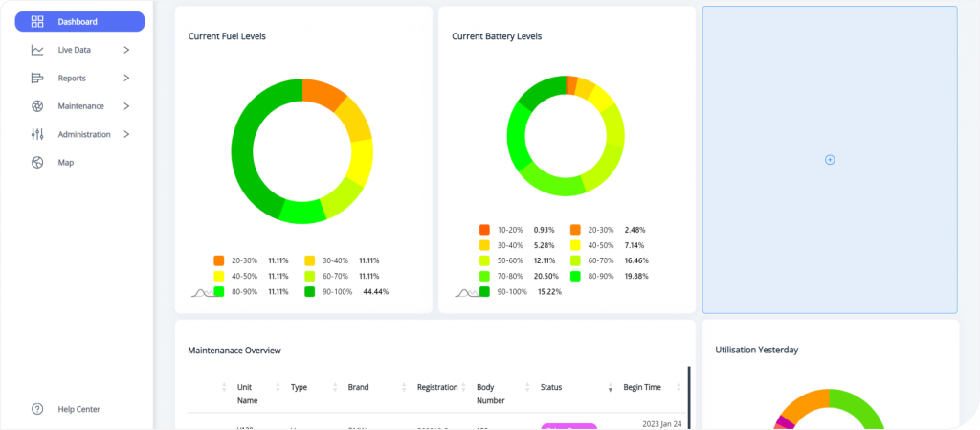
Task: Expand the Administration submenu chevron
Action: 126,134
